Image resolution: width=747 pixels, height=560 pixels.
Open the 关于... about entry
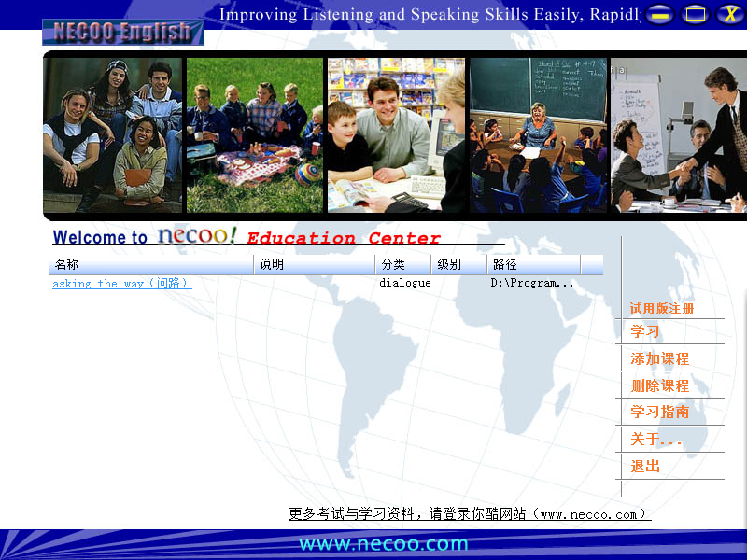click(x=656, y=439)
